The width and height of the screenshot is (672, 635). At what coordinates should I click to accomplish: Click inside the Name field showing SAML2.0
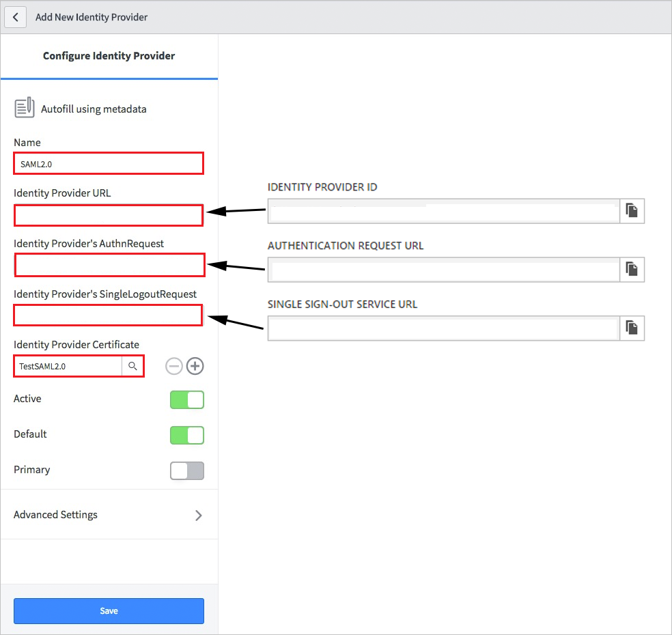[x=109, y=163]
